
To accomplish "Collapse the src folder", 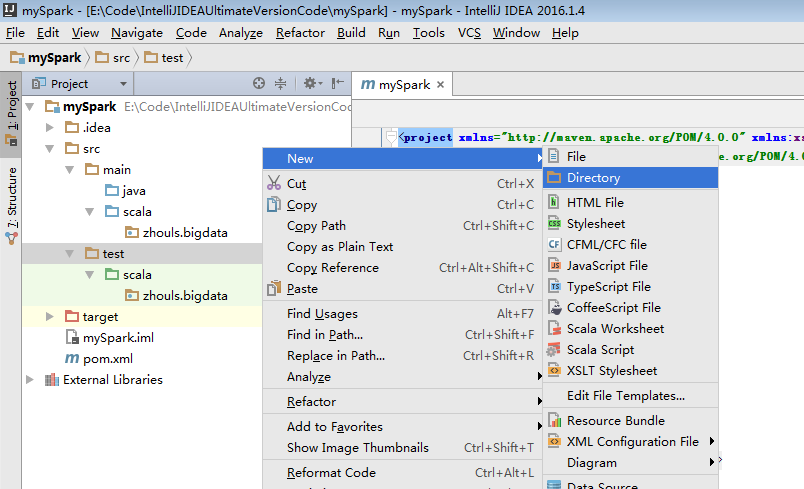I will pyautogui.click(x=50, y=149).
